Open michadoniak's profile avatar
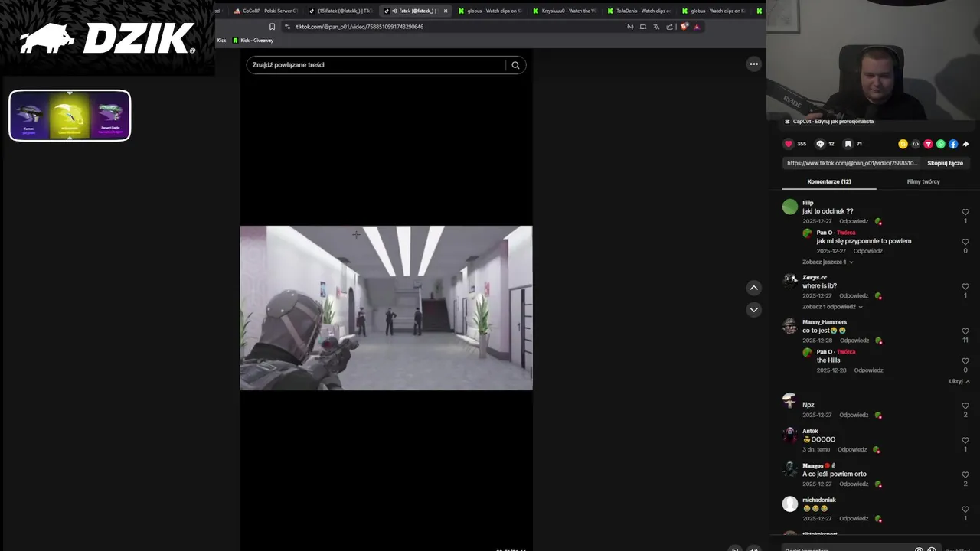 pos(789,504)
